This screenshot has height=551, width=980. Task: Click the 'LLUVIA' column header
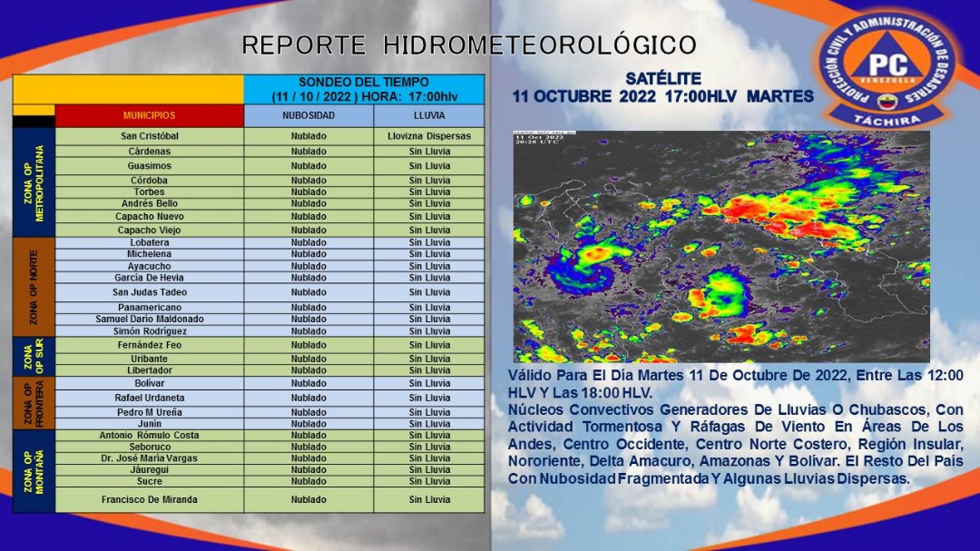pos(429,115)
